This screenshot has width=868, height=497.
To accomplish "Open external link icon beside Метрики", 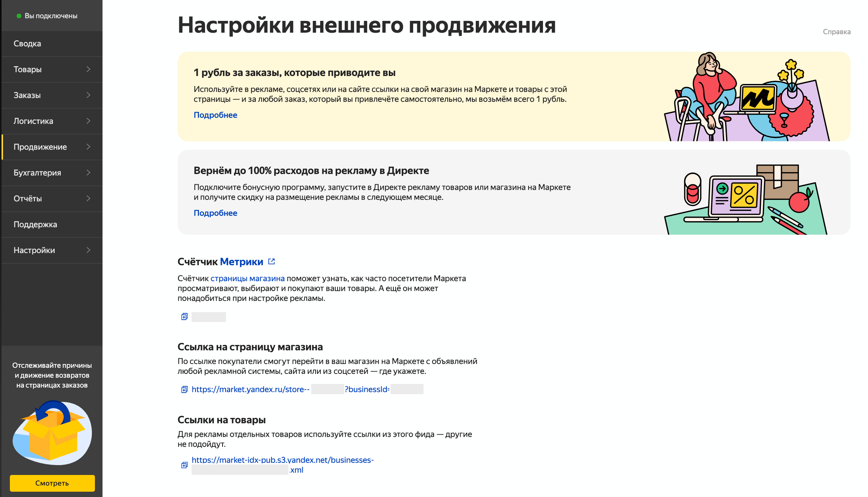I will tap(271, 261).
